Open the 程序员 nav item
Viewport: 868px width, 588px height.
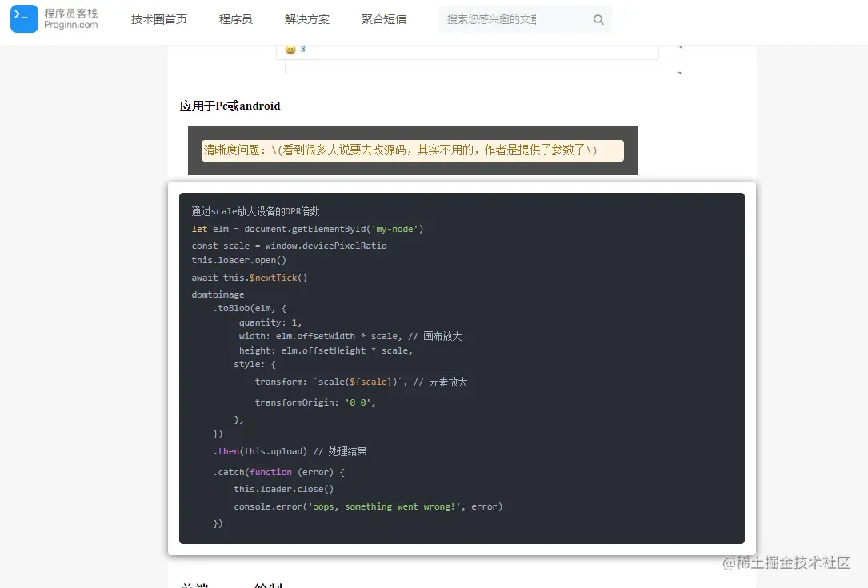[x=236, y=19]
